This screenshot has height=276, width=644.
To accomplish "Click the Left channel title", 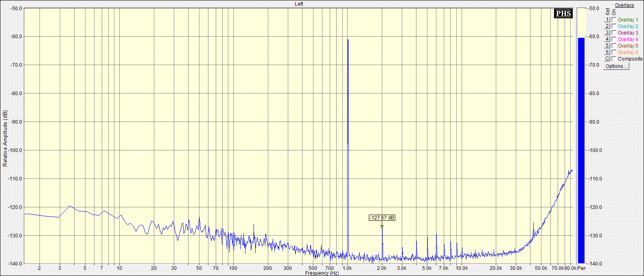I will (299, 4).
